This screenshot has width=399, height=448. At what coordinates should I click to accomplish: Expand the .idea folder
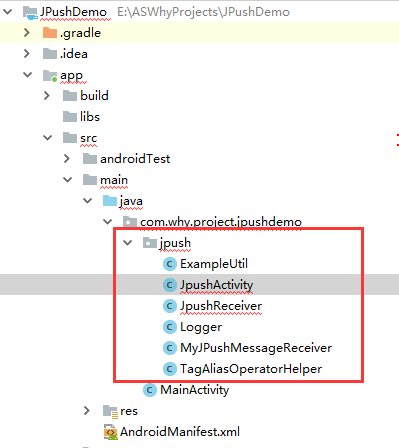[27, 54]
